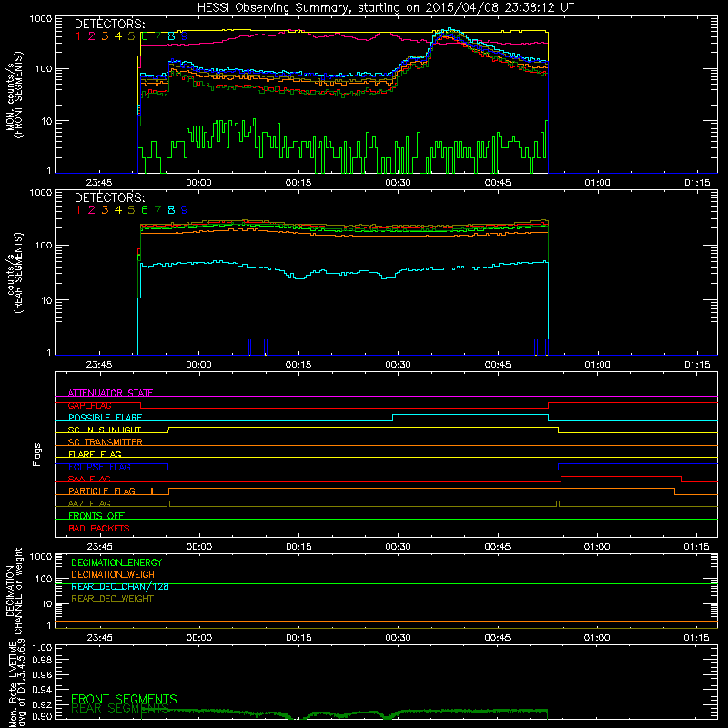Click 00:30 tick under decimation plot

pos(398,638)
